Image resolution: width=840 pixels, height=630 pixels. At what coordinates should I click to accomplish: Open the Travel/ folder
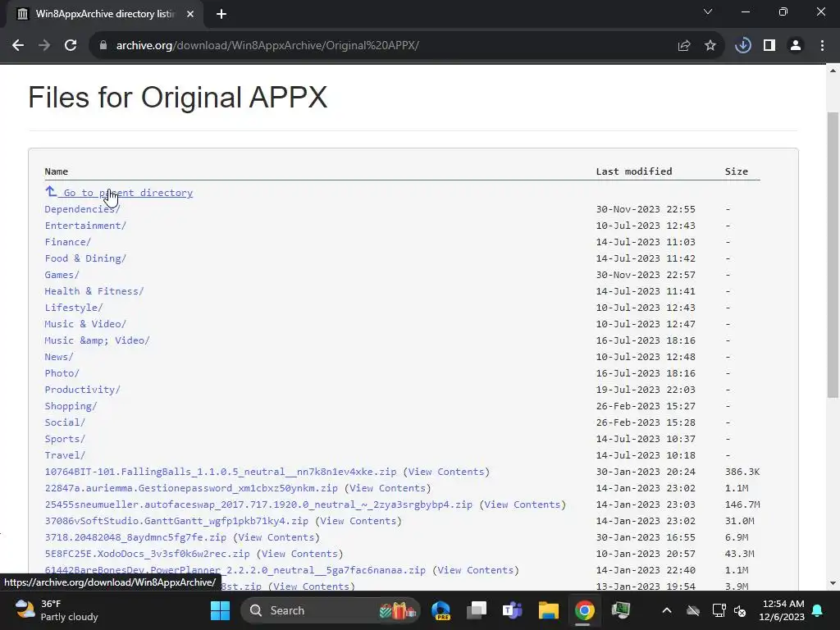tap(65, 455)
